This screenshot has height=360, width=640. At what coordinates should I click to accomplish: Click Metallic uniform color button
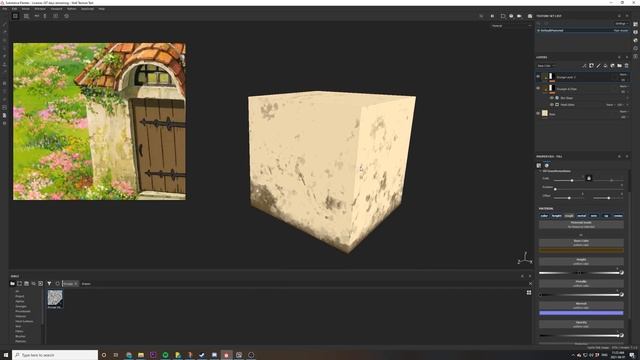[581, 283]
